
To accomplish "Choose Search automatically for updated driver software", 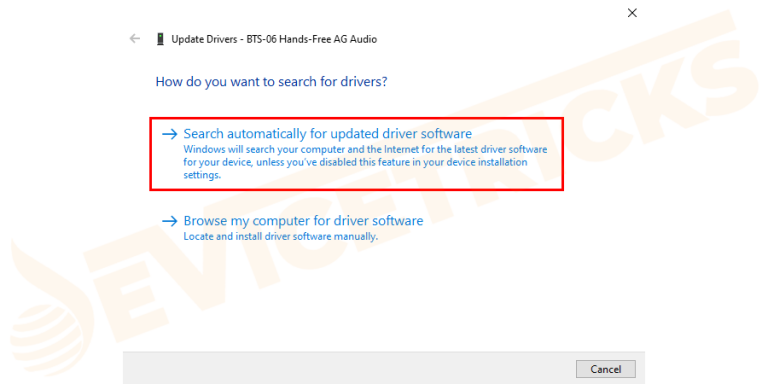I will pyautogui.click(x=327, y=134).
